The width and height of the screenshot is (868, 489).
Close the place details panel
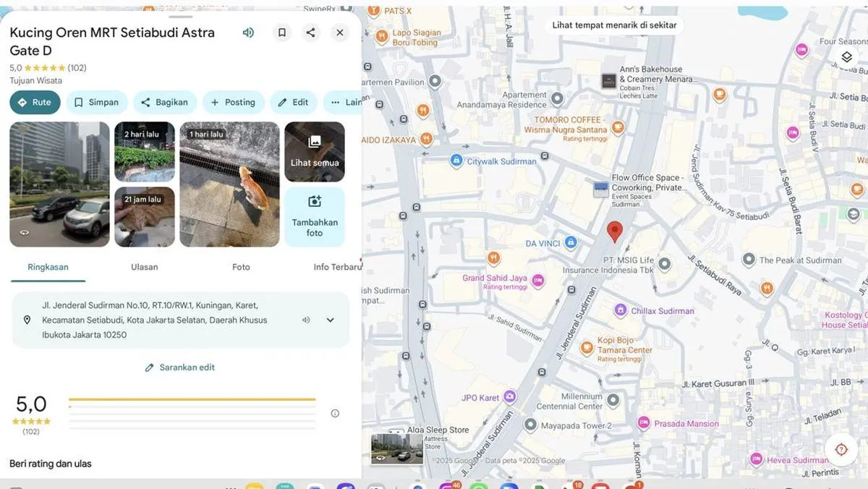click(x=340, y=33)
